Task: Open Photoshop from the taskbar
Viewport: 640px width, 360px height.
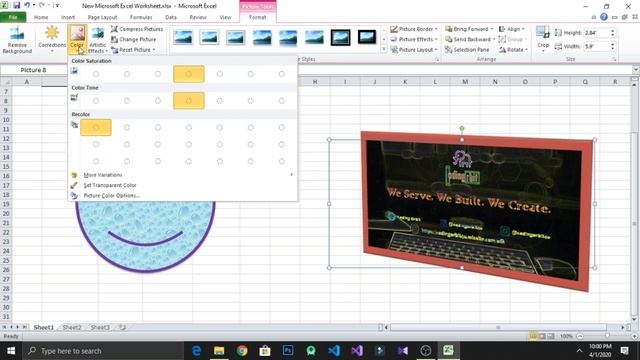Action: pyautogui.click(x=288, y=351)
